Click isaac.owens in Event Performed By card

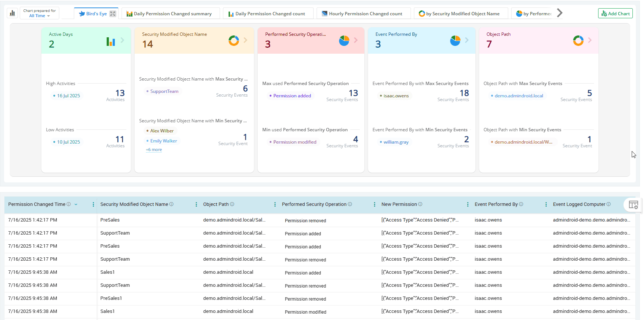tap(396, 96)
